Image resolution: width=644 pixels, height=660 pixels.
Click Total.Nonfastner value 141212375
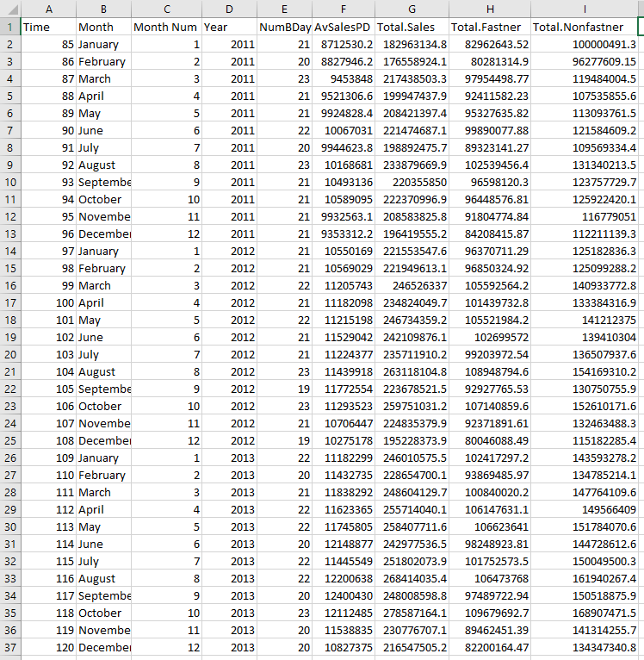[585, 320]
